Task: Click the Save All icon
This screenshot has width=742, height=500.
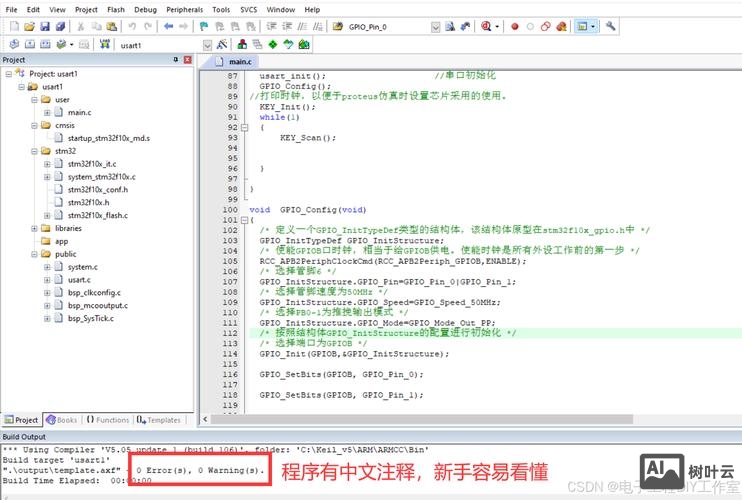Action: click(61, 26)
